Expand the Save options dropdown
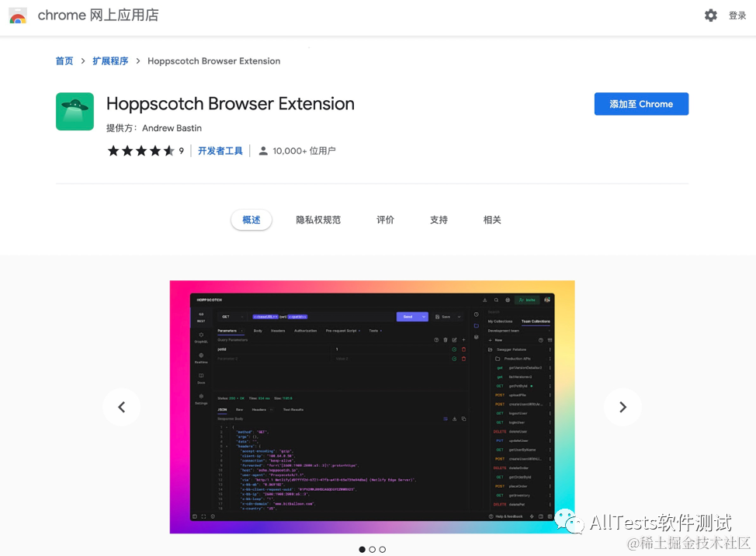The width and height of the screenshot is (756, 556). [x=459, y=317]
